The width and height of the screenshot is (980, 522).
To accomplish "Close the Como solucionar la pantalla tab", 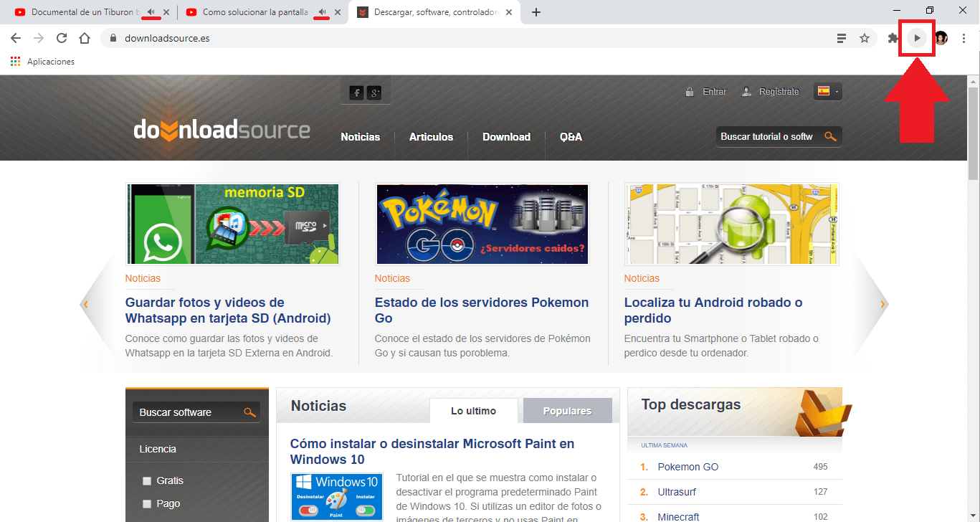I will pyautogui.click(x=338, y=12).
